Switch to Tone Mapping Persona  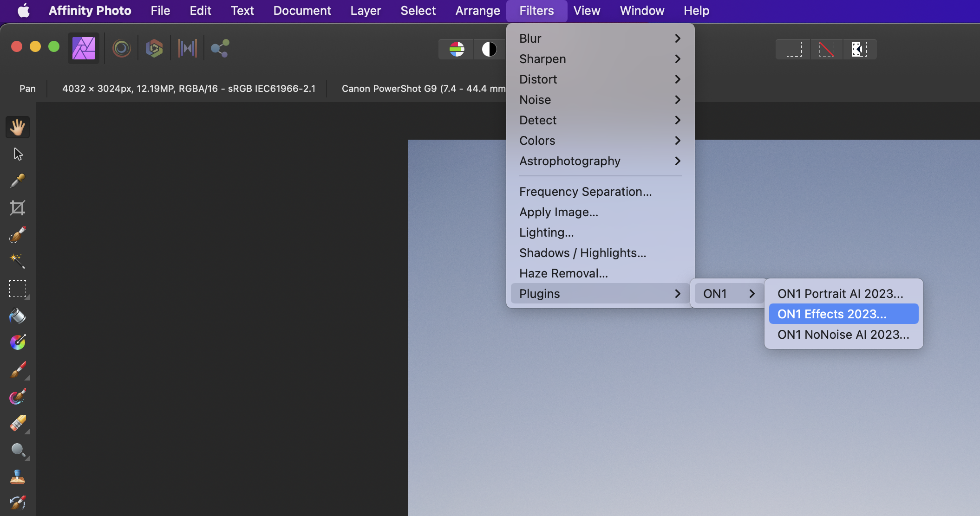(x=187, y=48)
